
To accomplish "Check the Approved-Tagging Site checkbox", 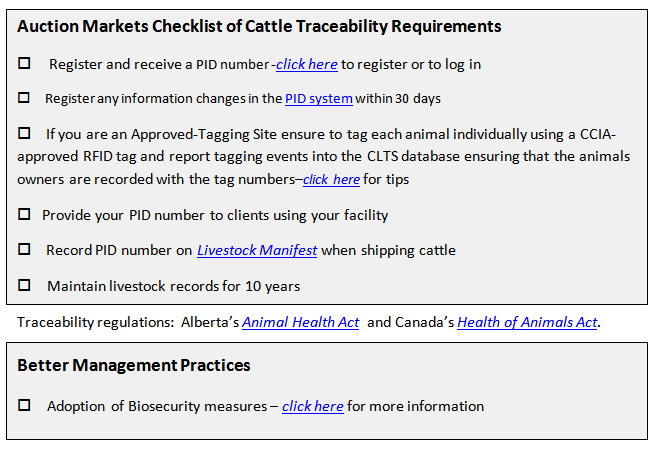I will pyautogui.click(x=24, y=133).
